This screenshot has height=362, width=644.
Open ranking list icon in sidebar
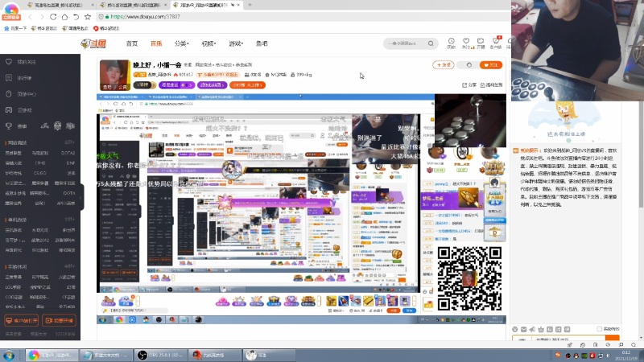pos(9,77)
